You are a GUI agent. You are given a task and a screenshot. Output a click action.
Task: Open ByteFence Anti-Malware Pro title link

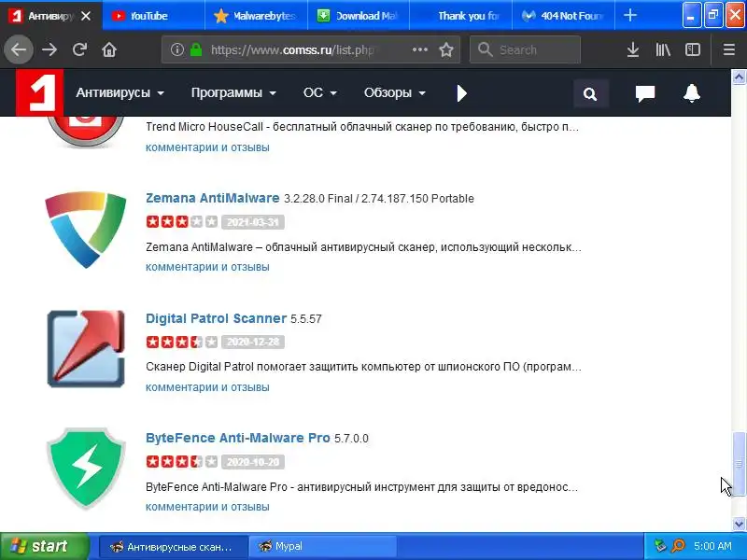click(x=238, y=438)
